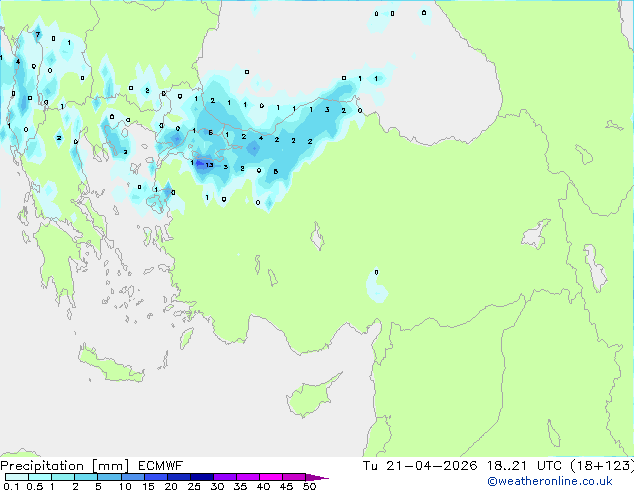This screenshot has height=490, width=634.
Task: Click legend tick label '25'
Action: click(x=194, y=486)
